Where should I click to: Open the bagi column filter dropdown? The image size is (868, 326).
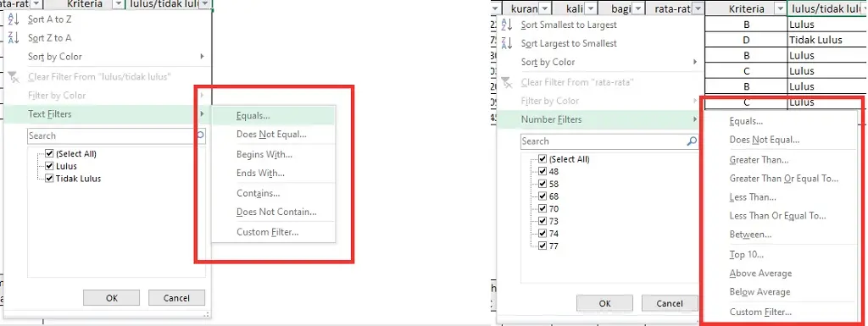[637, 8]
